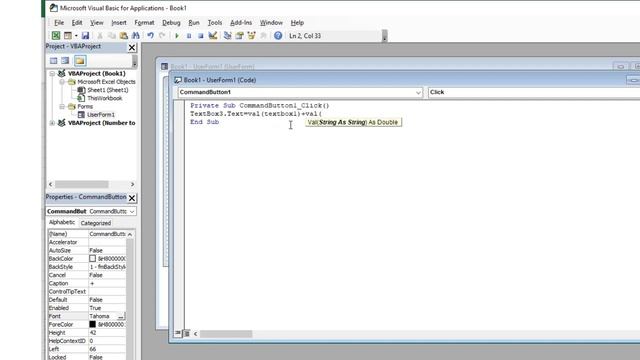Click the (Name) property value

(x=107, y=234)
